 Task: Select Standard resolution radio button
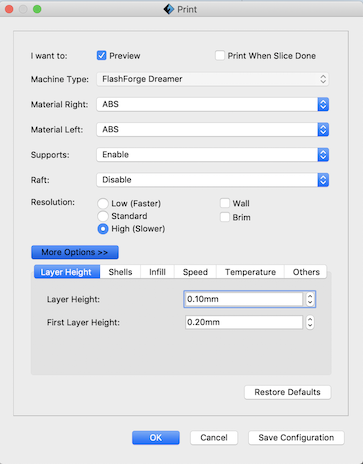(x=103, y=216)
